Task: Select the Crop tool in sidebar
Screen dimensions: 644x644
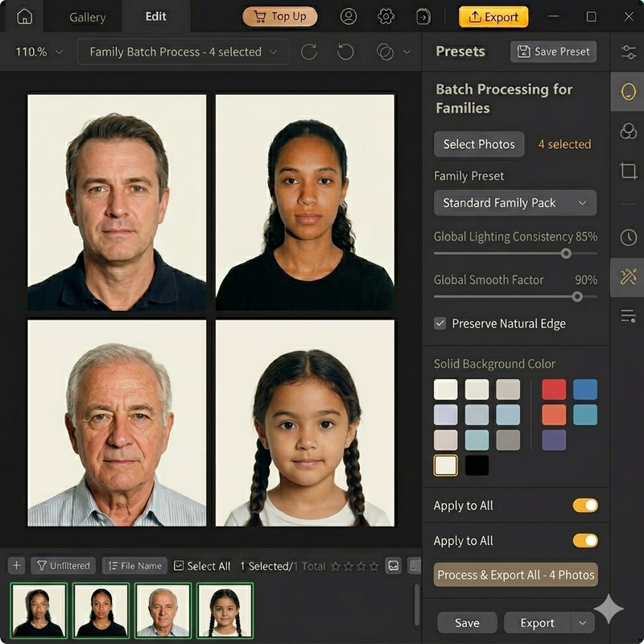Action: tap(628, 171)
